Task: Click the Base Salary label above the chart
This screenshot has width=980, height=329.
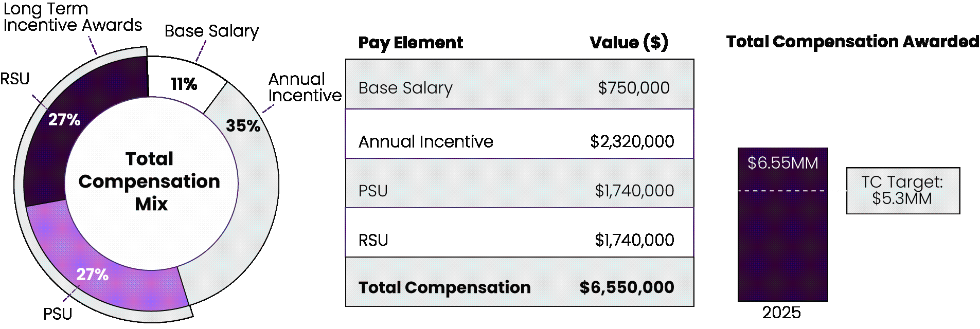Action: (x=211, y=31)
